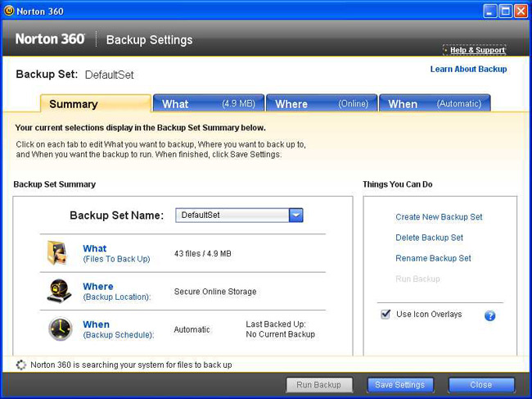
Task: Click the 'Automatic' schedule value
Action: [192, 329]
